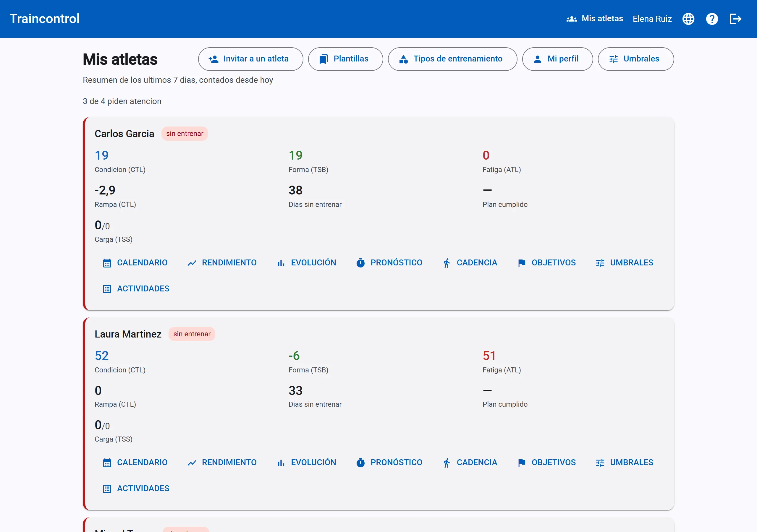
Task: Open Laura Martinez's Pronóstico
Action: pyautogui.click(x=389, y=463)
